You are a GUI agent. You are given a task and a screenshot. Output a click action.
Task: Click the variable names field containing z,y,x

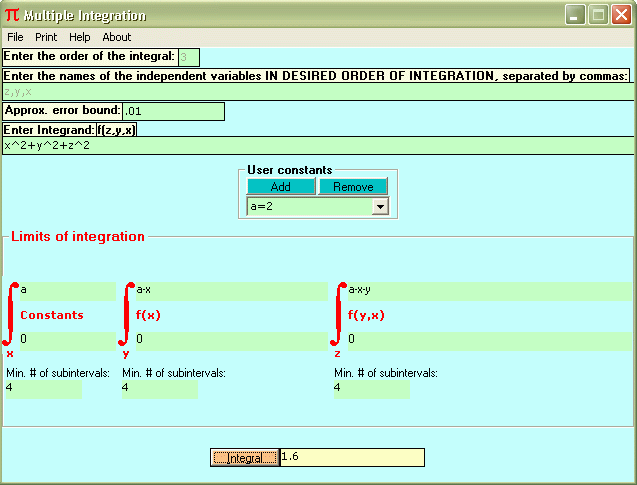coord(318,91)
